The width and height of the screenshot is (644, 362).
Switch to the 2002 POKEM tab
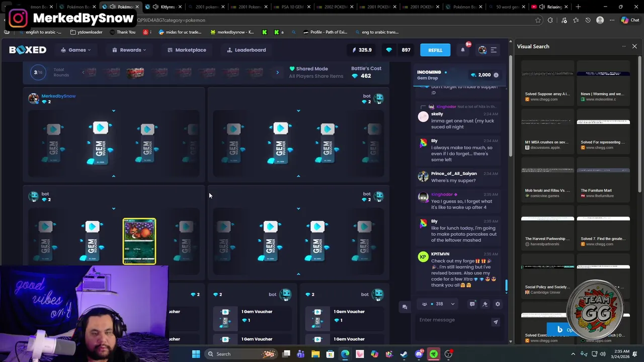[336, 7]
